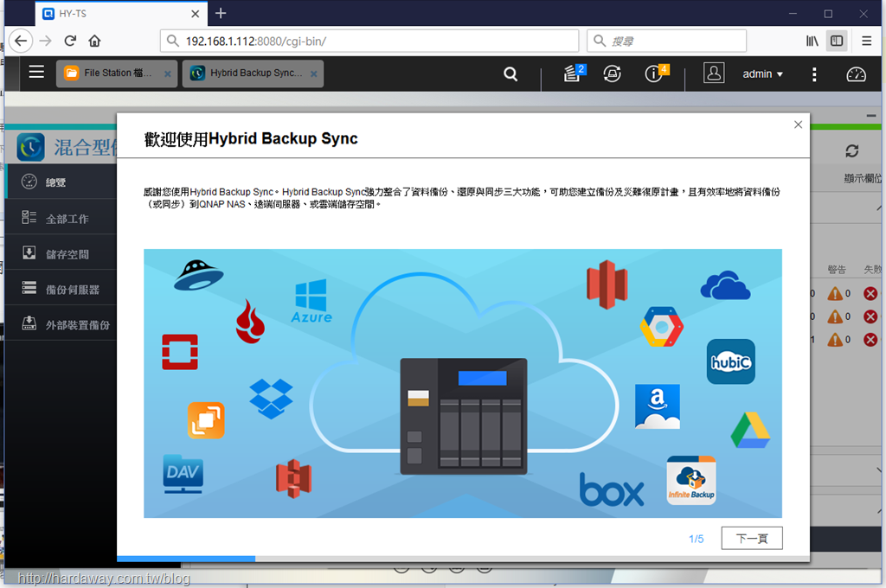Click the box logo in the illustration

click(x=612, y=489)
